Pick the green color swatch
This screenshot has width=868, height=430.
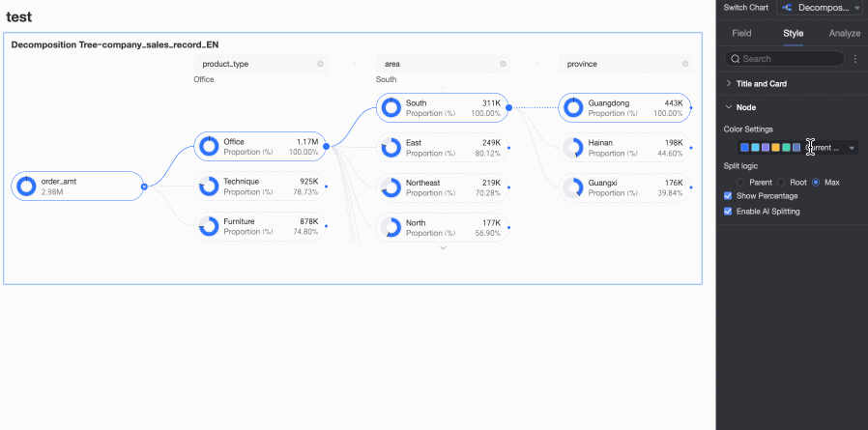point(786,147)
